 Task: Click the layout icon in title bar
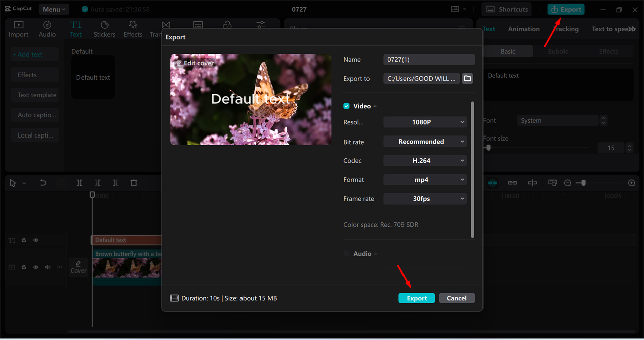[x=455, y=9]
